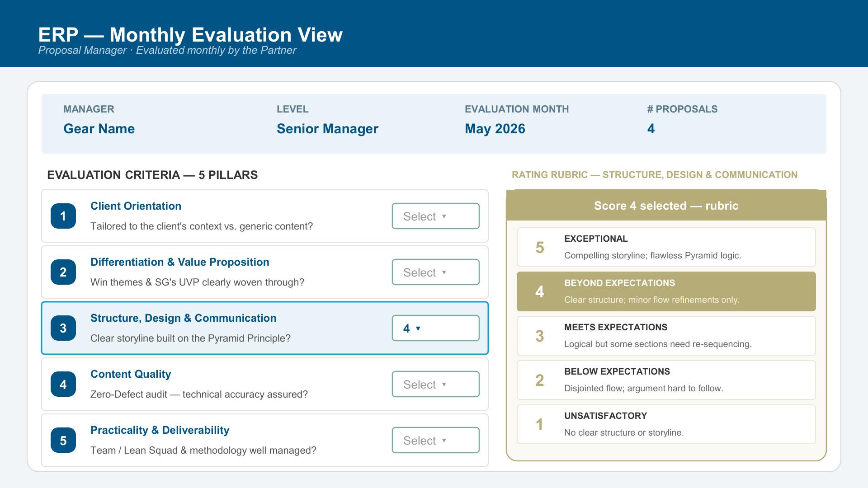Click the 'Win themes & SG's UVP' description
The width and height of the screenshot is (868, 488).
(198, 282)
